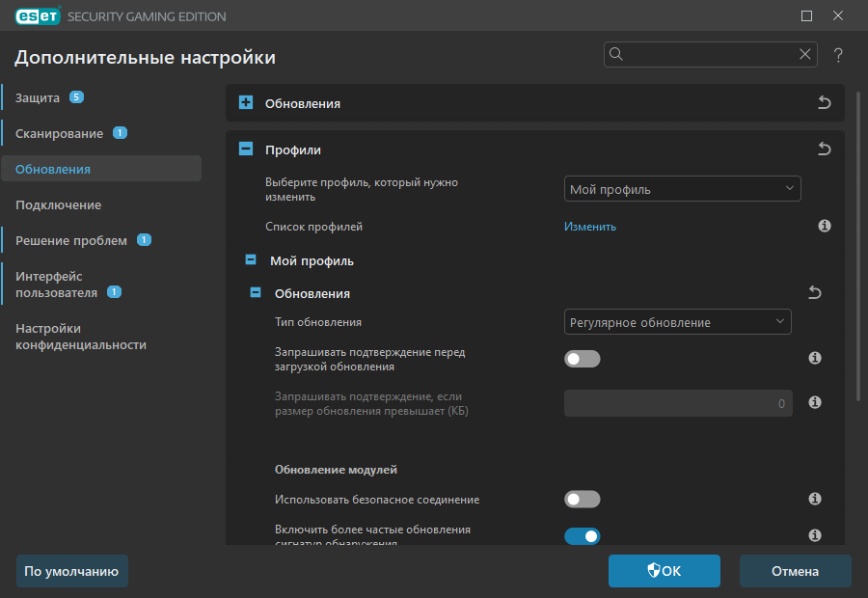This screenshot has width=868, height=598.
Task: Expand the top Обновления section
Action: [x=246, y=102]
